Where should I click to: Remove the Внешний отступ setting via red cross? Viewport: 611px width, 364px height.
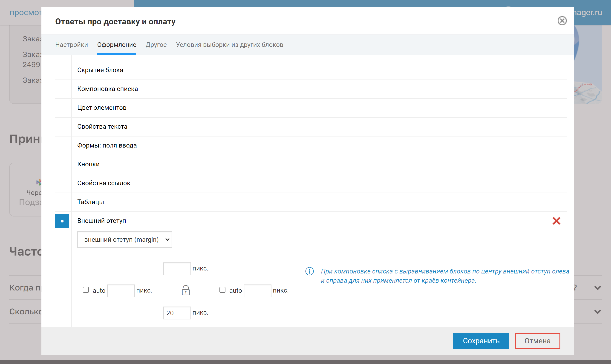[x=556, y=221]
